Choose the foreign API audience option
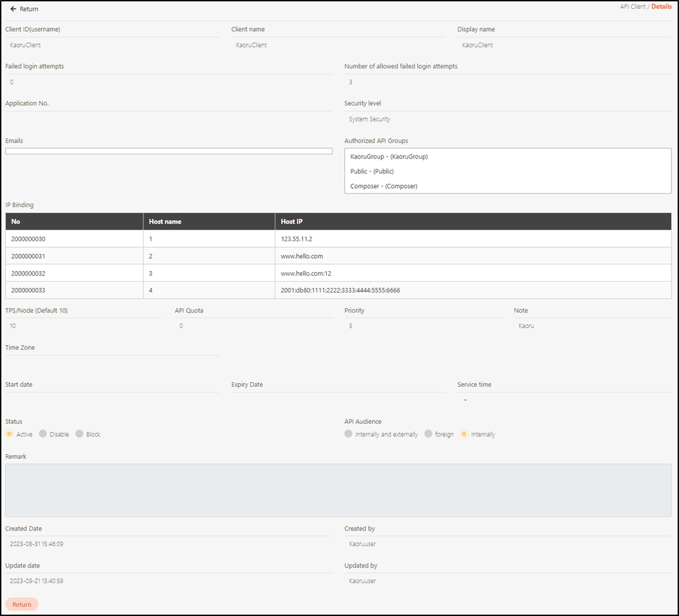This screenshot has width=679, height=616. coord(428,434)
